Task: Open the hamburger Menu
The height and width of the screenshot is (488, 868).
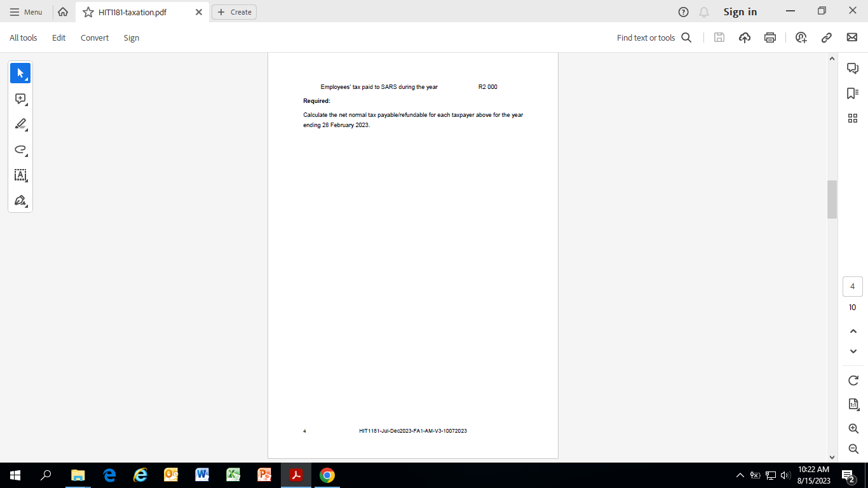Action: click(26, 11)
